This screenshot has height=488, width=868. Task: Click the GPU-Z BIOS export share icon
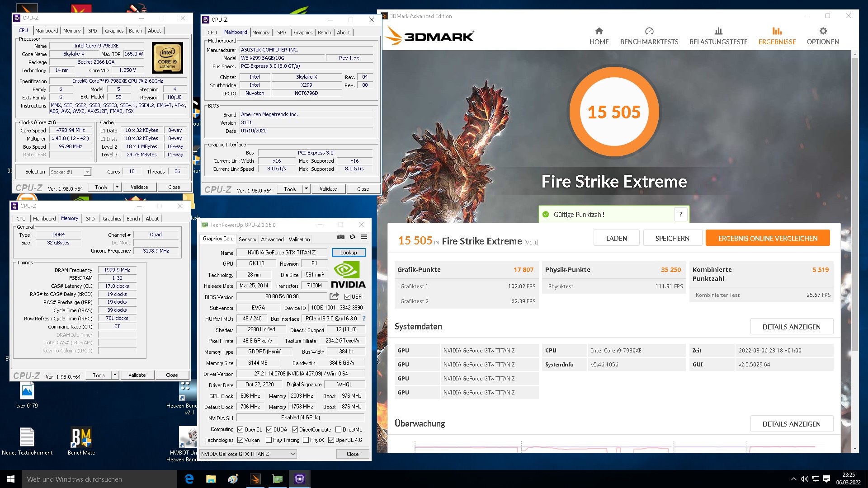[x=334, y=296]
